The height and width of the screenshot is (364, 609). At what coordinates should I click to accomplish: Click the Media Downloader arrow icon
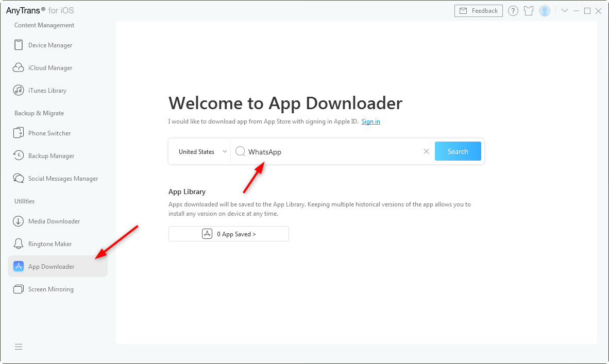click(x=18, y=221)
